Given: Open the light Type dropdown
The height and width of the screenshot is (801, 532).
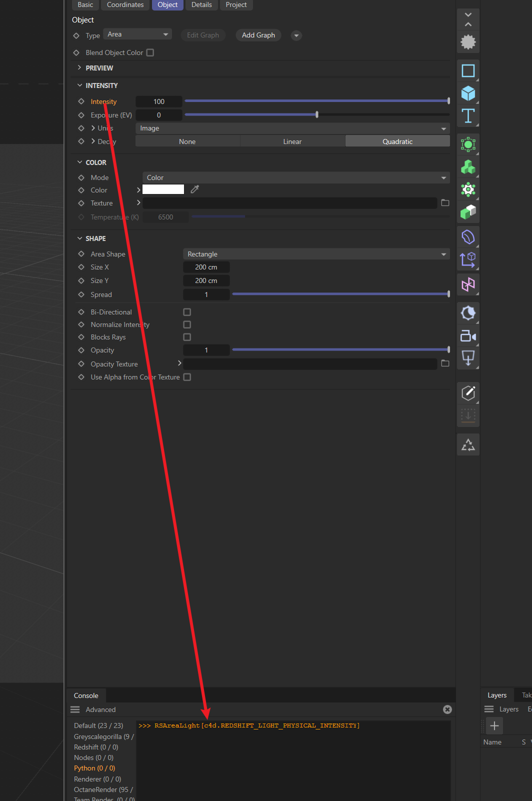Looking at the screenshot, I should [137, 34].
